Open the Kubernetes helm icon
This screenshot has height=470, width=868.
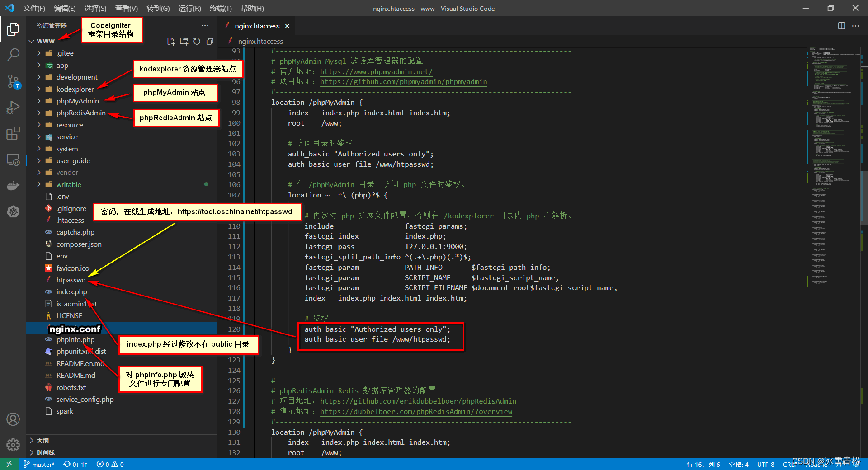13,211
